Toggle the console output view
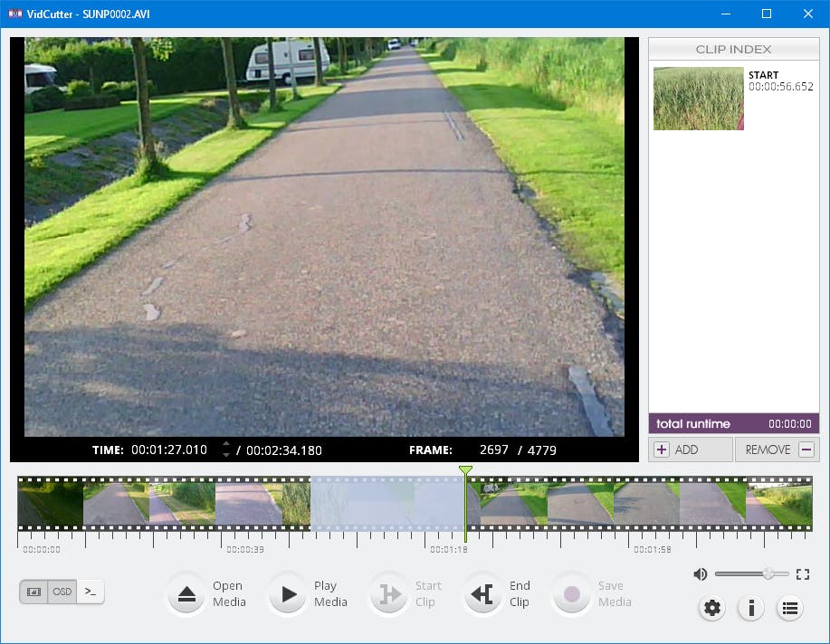 click(90, 591)
